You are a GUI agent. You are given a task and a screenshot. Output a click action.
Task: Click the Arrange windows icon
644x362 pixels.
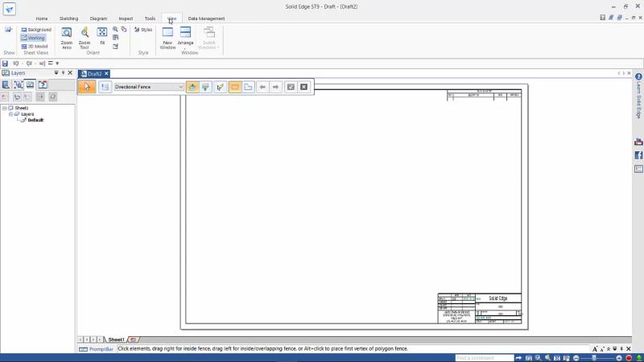[185, 38]
